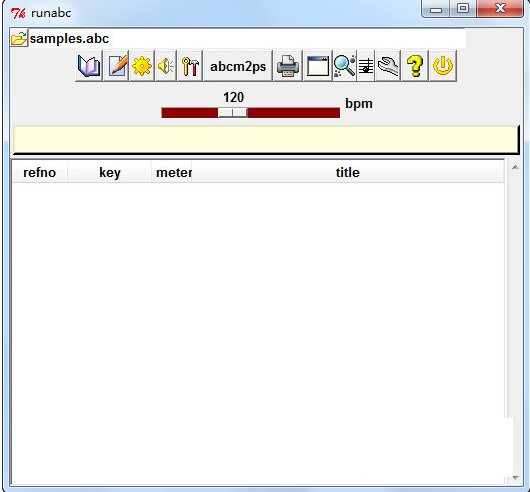
Task: Open the display window icon
Action: click(317, 66)
